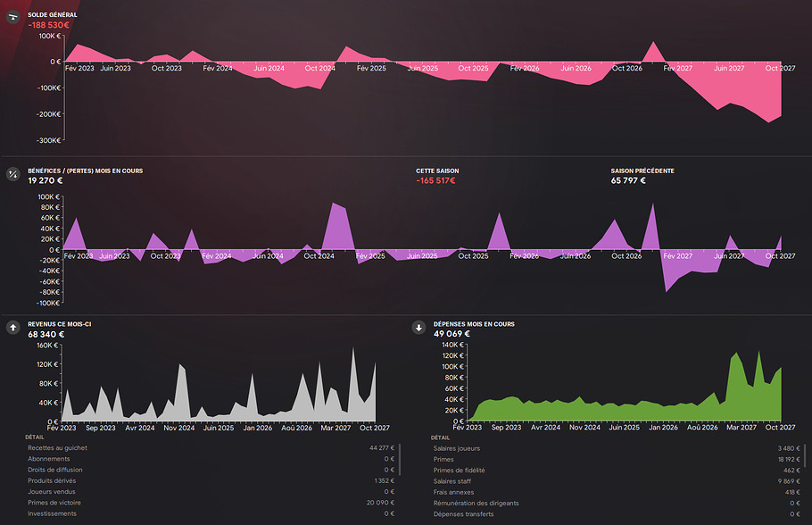Image resolution: width=812 pixels, height=525 pixels.
Task: Click the Bénéfices / Pertes percentage icon
Action: [13, 173]
